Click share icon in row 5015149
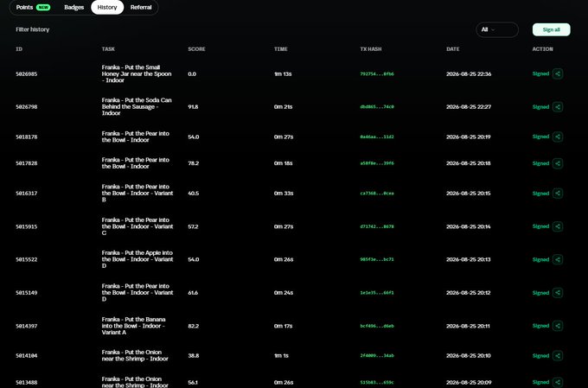This screenshot has height=388, width=588. click(557, 293)
